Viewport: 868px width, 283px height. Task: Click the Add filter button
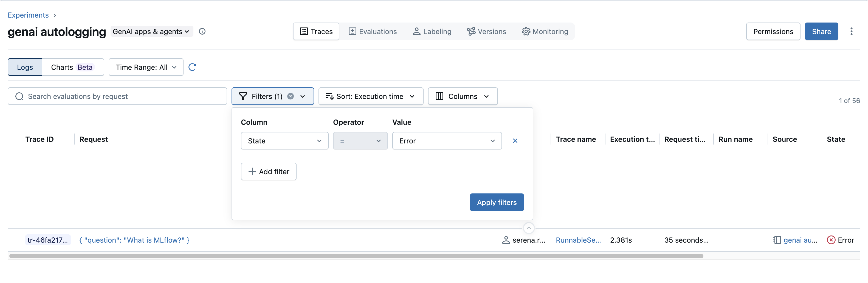click(x=269, y=171)
